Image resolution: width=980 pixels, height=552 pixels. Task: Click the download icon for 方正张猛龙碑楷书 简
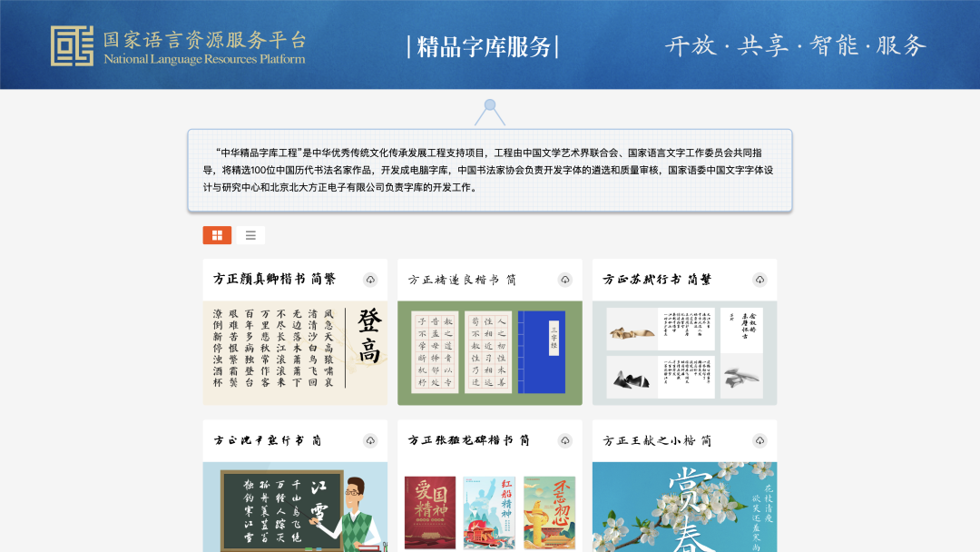[565, 439]
